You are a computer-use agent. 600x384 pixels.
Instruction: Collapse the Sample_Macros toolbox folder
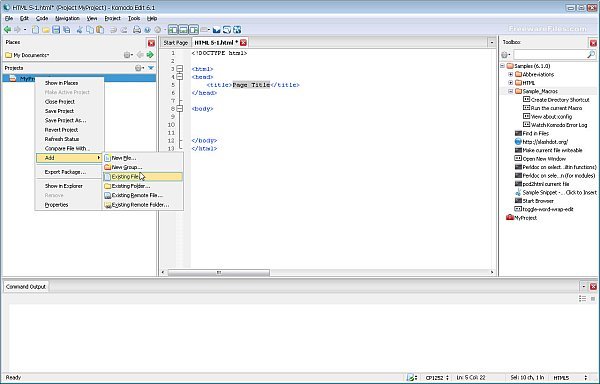point(510,91)
